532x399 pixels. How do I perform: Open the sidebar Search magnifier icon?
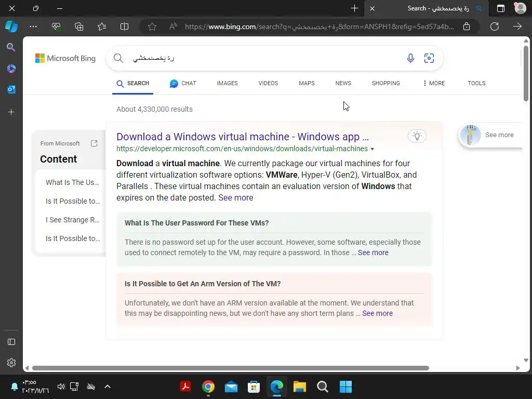11,47
